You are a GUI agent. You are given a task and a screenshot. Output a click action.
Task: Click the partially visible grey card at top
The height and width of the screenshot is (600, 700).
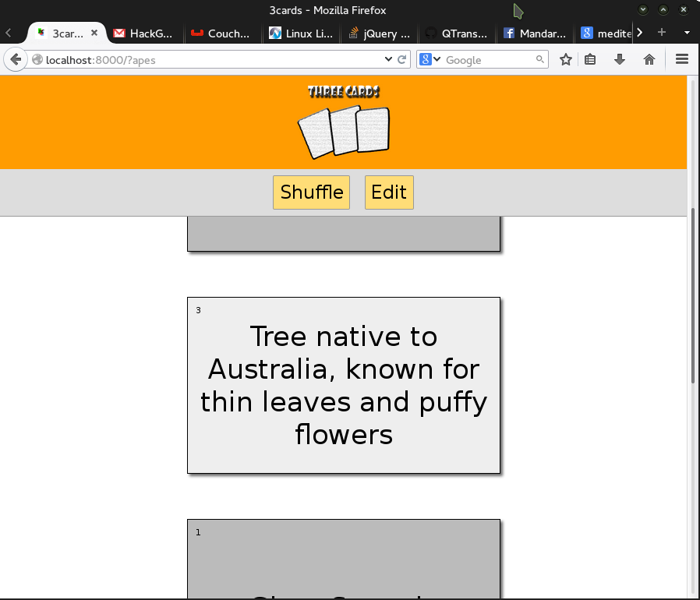coord(344,234)
